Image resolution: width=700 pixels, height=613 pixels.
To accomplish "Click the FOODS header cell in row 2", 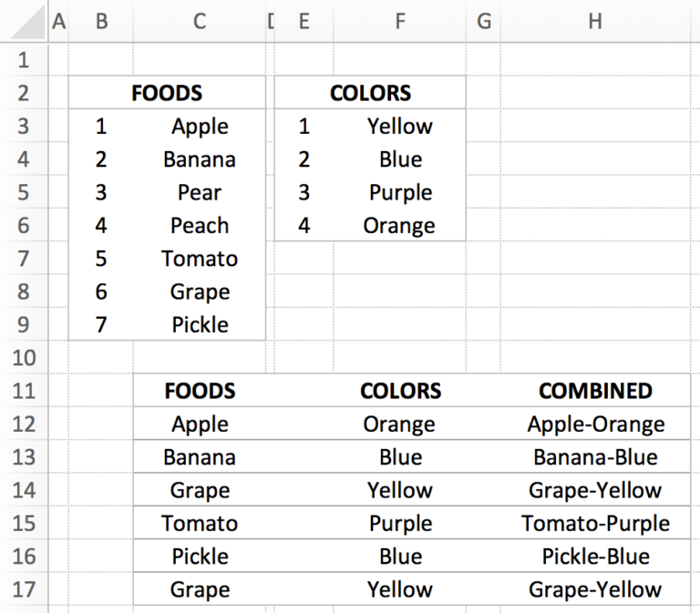I will [x=167, y=93].
